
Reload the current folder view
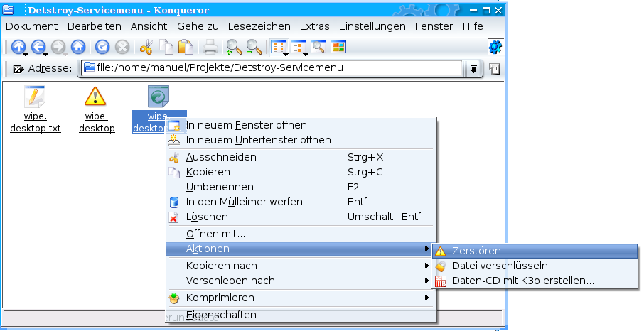coord(102,47)
